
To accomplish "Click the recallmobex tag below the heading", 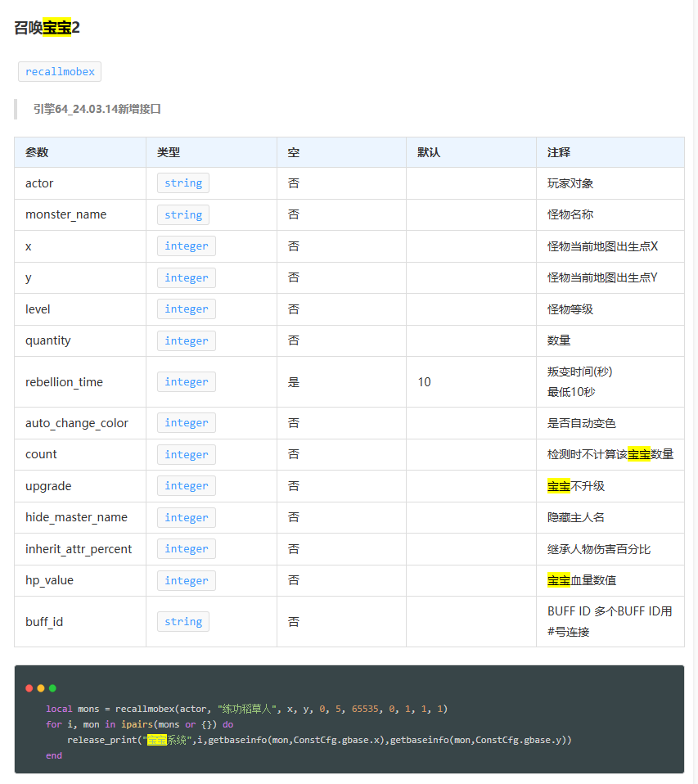I will click(x=60, y=71).
